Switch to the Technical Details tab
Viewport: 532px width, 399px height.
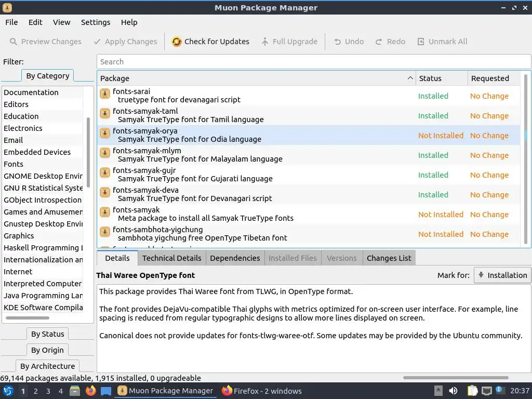171,258
